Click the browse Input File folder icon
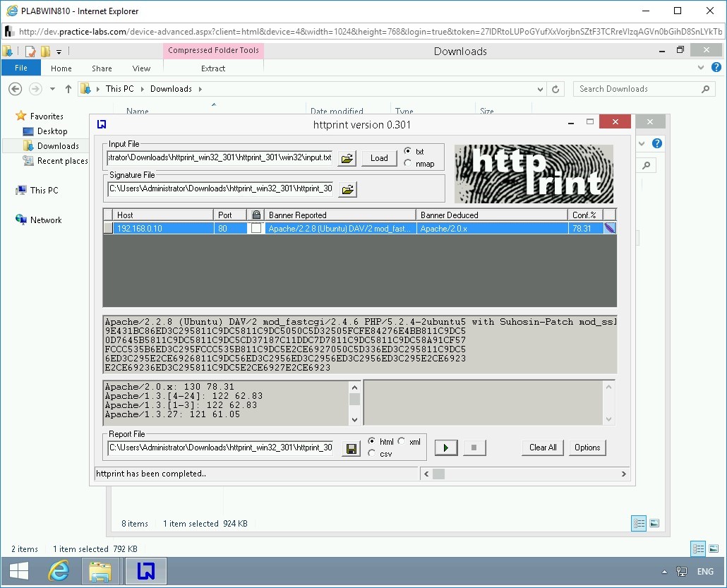The width and height of the screenshot is (727, 588). [347, 158]
